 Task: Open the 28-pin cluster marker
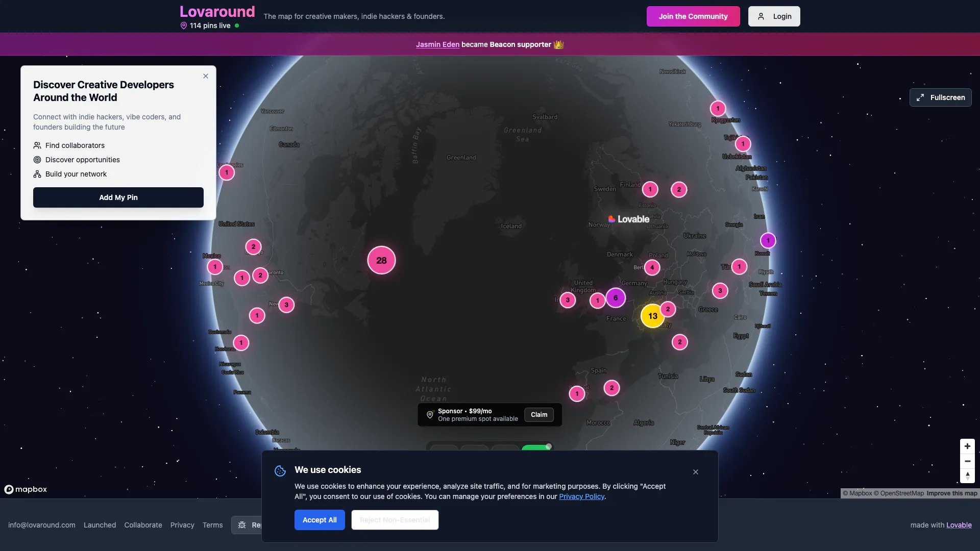[381, 260]
